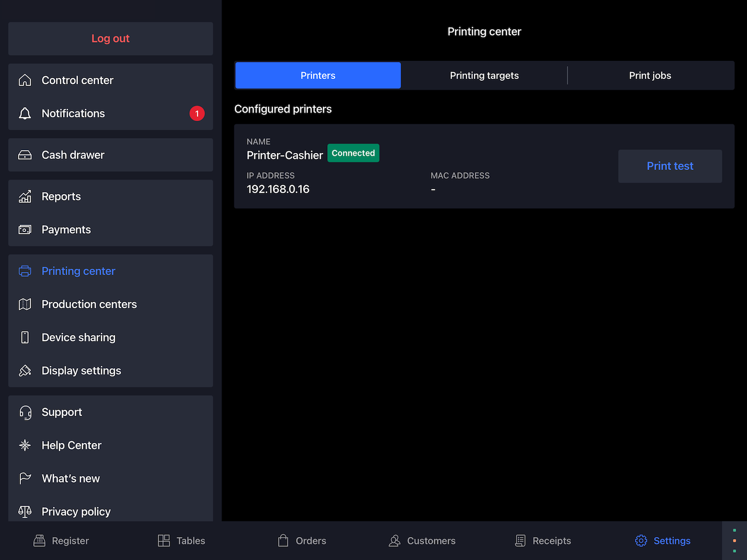Open Tables from the bottom navigation
The height and width of the screenshot is (560, 747).
click(182, 541)
